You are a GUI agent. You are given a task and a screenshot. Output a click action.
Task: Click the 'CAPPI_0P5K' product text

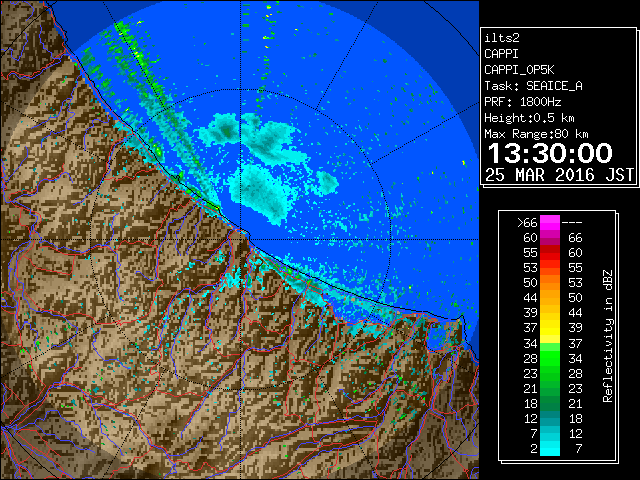[x=519, y=70]
